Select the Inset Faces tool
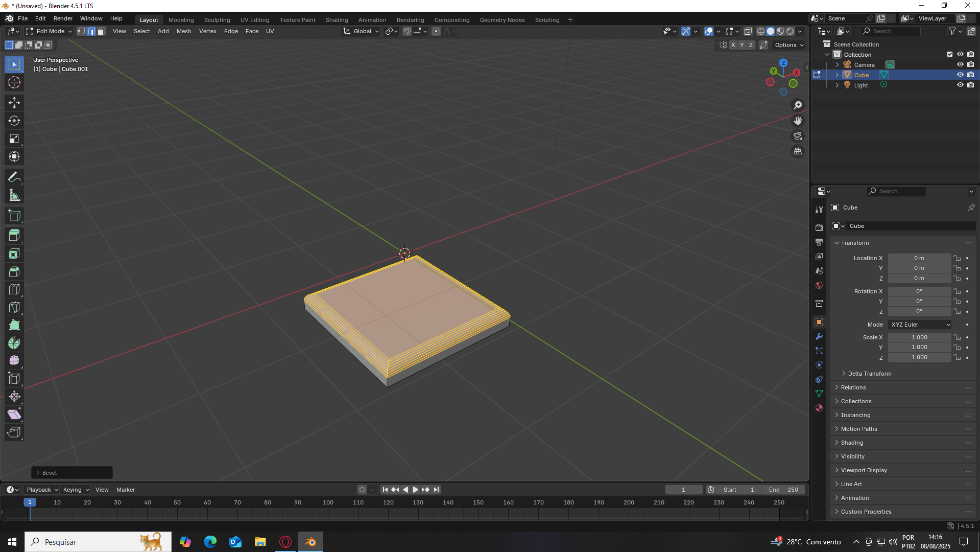980x552 pixels. pos(14,254)
